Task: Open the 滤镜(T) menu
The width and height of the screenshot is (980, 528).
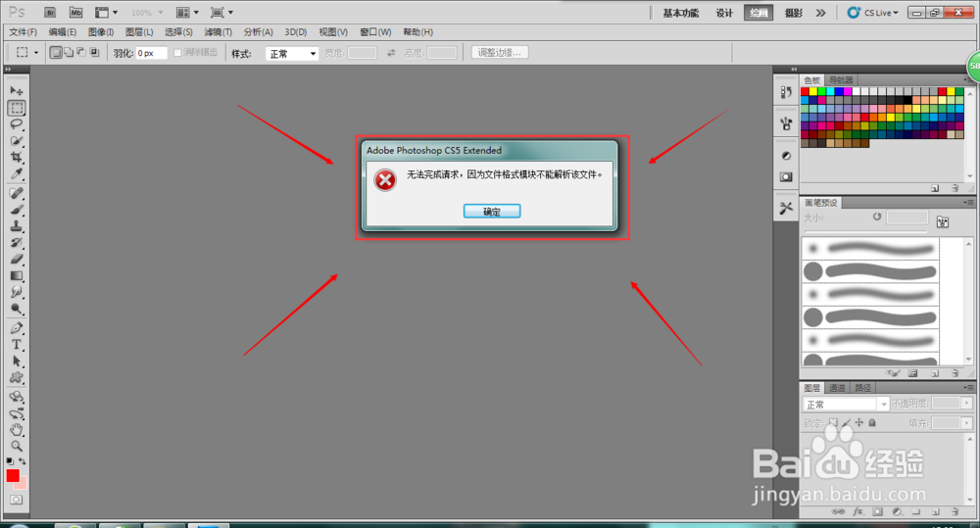Action: click(x=218, y=32)
